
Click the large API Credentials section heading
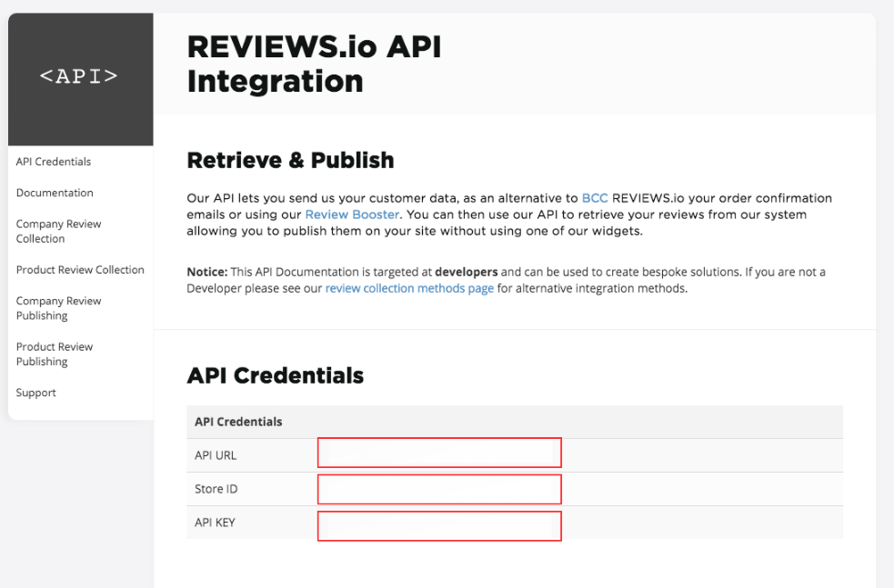point(275,375)
